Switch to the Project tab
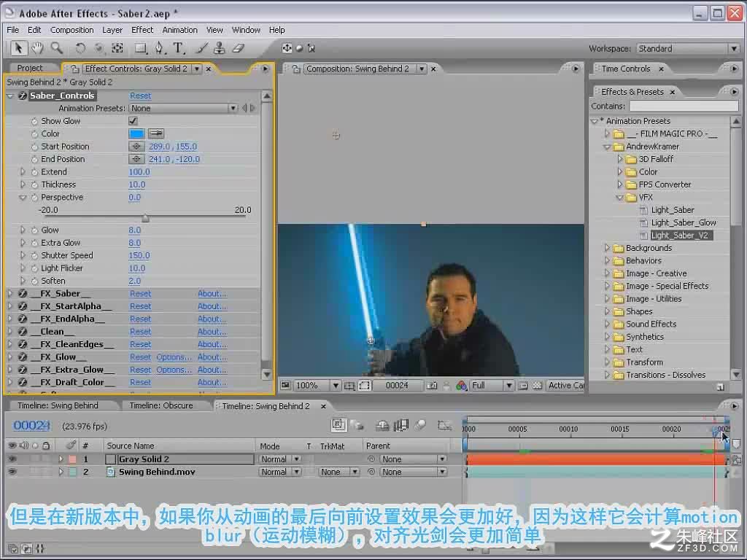 [x=30, y=68]
